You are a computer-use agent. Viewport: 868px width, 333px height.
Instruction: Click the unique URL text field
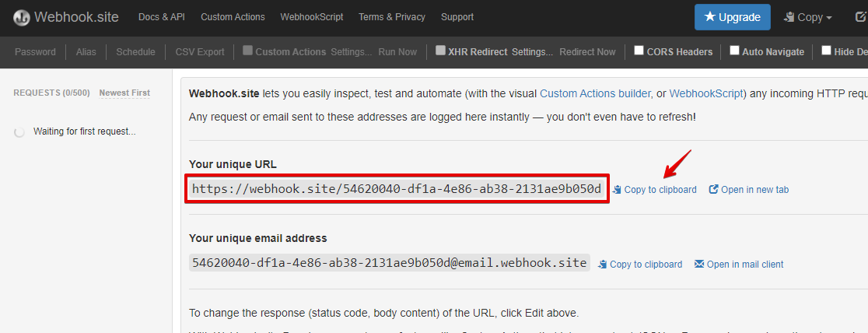[397, 189]
